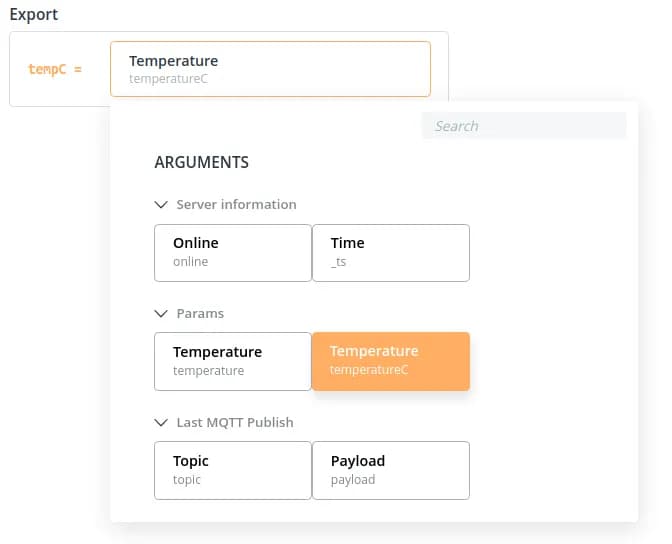Viewport: 672px width, 544px height.
Task: Collapse the Params section chevron
Action: pyautogui.click(x=161, y=313)
